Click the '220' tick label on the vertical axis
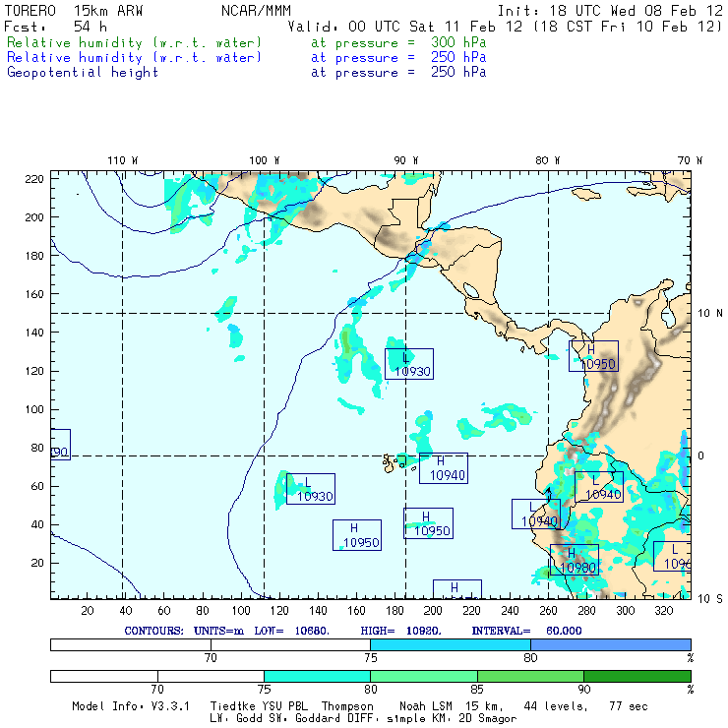 34,179
